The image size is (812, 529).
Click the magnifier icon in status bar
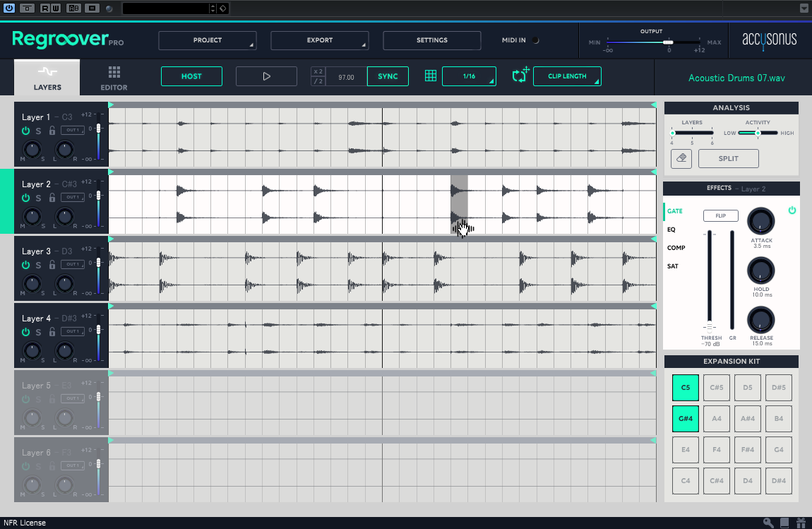[768, 523]
